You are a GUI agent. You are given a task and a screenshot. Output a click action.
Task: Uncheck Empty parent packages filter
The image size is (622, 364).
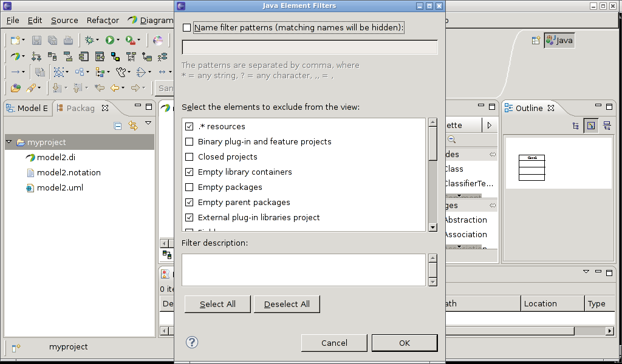(x=190, y=203)
